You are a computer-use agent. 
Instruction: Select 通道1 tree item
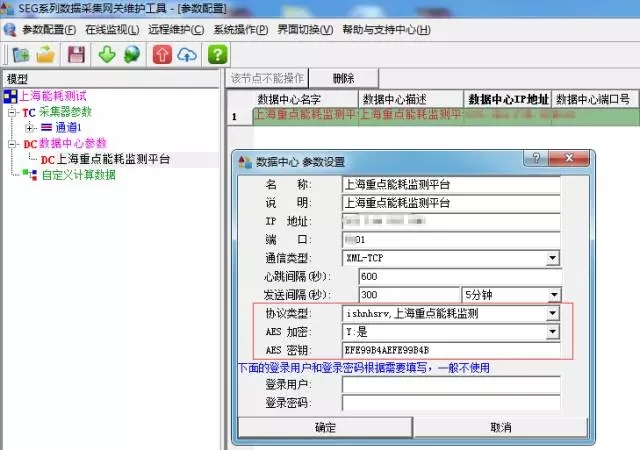click(68, 128)
